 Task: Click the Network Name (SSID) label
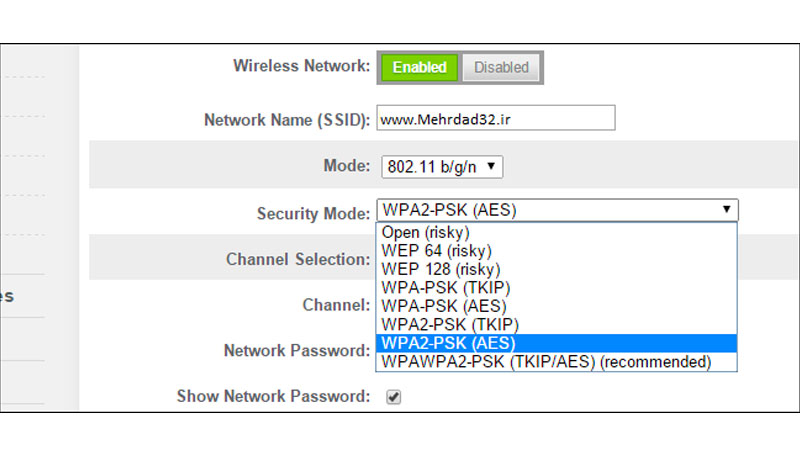click(x=287, y=120)
